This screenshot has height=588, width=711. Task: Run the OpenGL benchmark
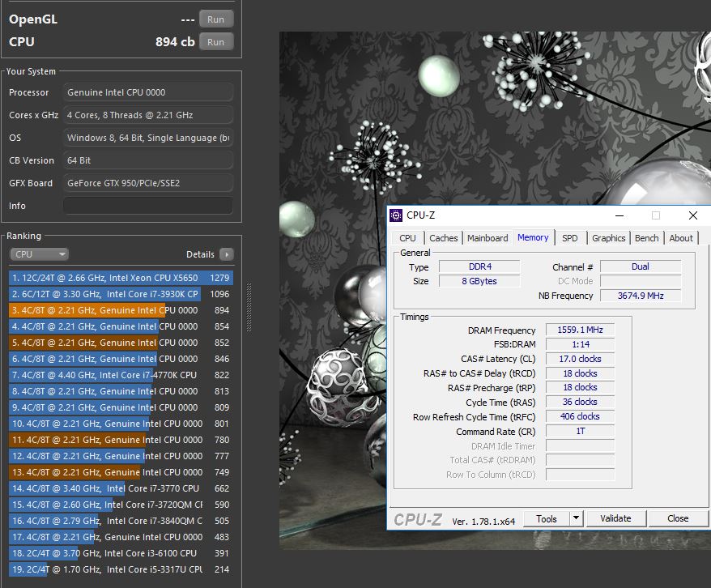click(x=215, y=19)
